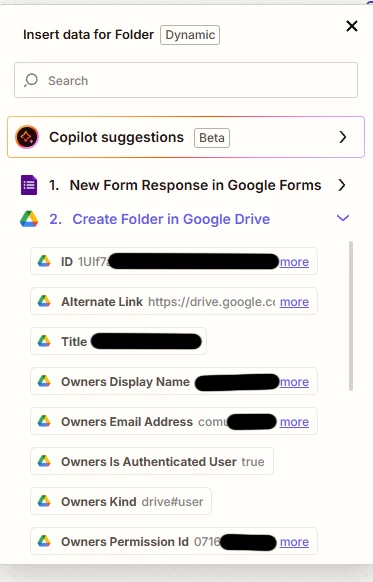The image size is (373, 582).
Task: Click Drive icon in Owners Kind row
Action: pos(44,501)
